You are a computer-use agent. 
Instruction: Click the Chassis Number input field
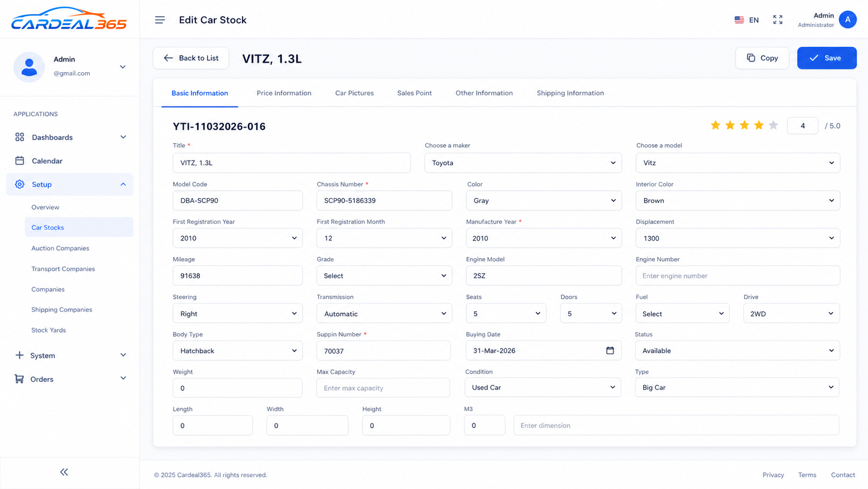click(x=384, y=201)
